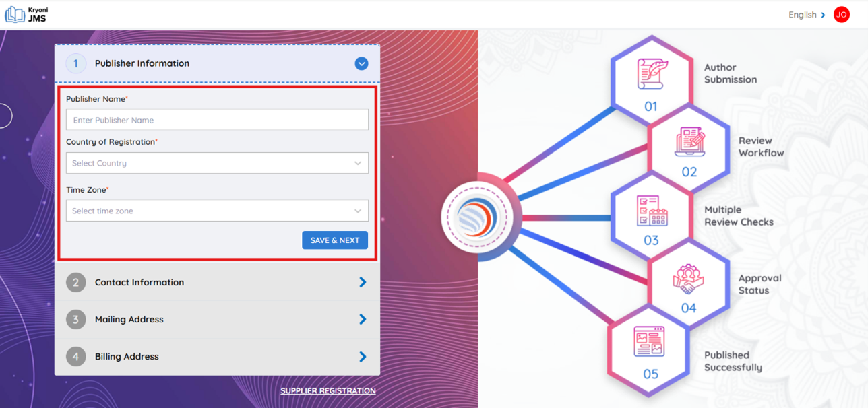This screenshot has width=868, height=408.
Task: Open the JO user avatar menu
Action: pyautogui.click(x=841, y=15)
